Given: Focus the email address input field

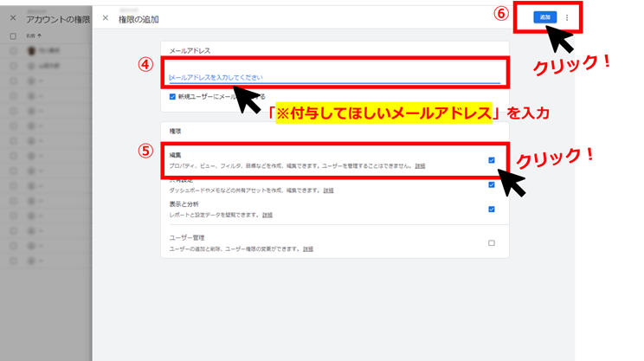Looking at the screenshot, I should 335,77.
